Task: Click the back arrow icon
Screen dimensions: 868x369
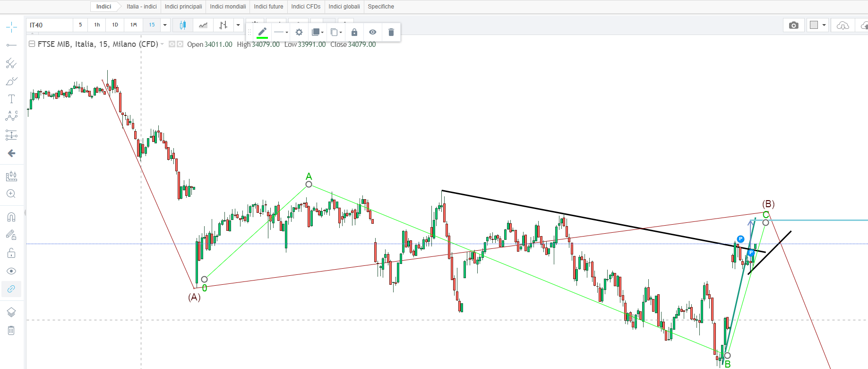Action: point(11,153)
